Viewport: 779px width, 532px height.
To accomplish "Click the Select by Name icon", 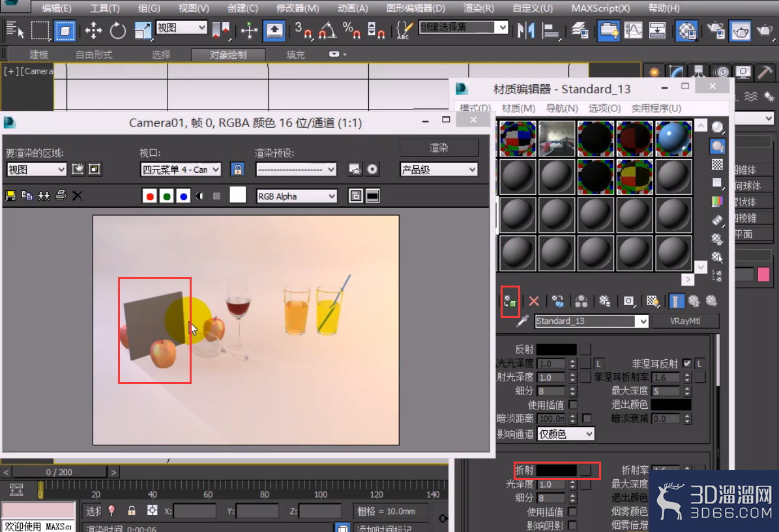I will [x=15, y=31].
